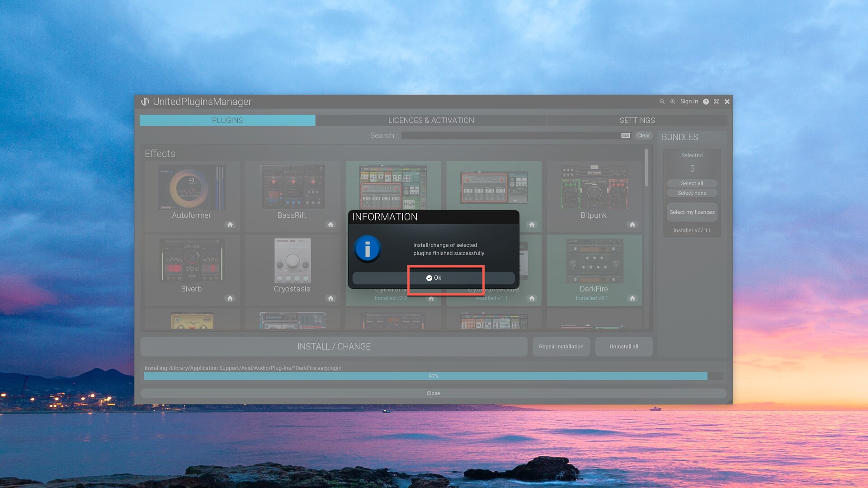868x488 pixels.
Task: Select the BassRift plugin thumbnail
Action: point(292,187)
